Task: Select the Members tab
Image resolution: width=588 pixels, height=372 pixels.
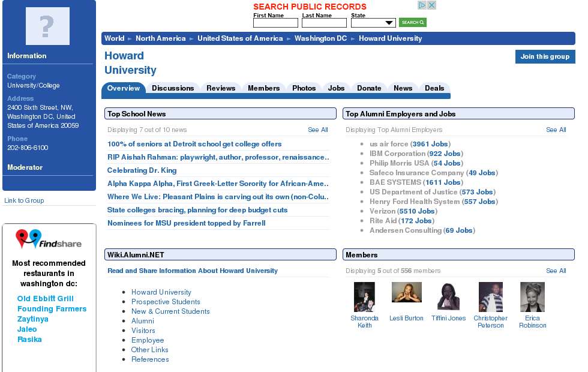Action: pos(263,88)
